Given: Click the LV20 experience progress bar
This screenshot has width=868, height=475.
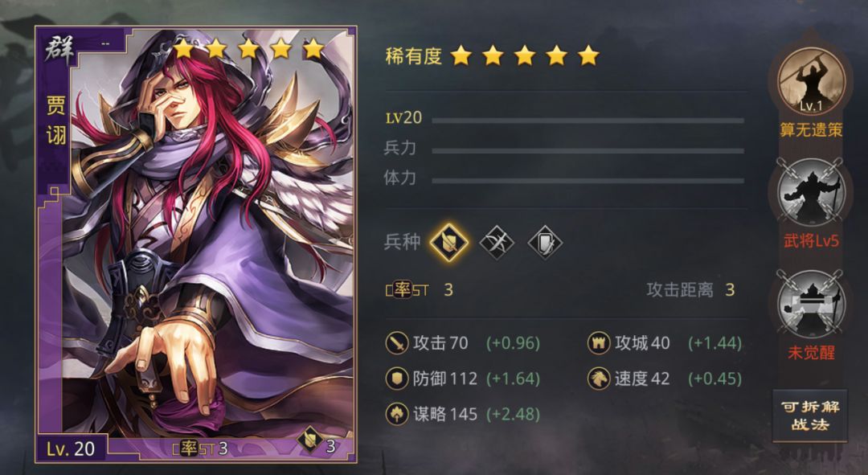Looking at the screenshot, I should [x=588, y=120].
